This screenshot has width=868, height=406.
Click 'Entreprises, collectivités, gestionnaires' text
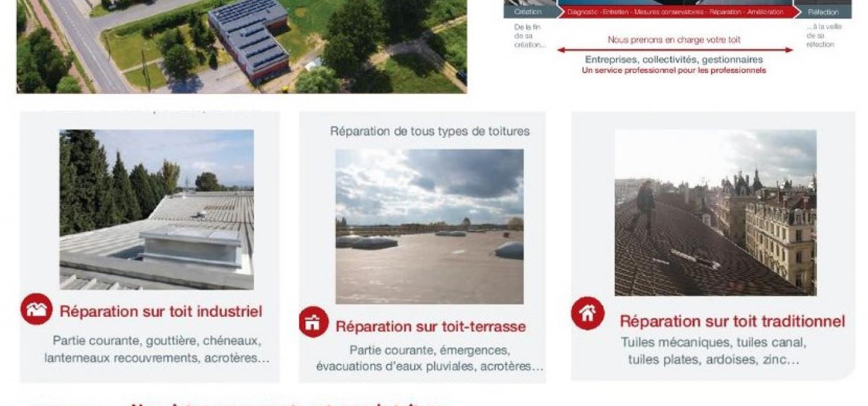[x=674, y=59]
